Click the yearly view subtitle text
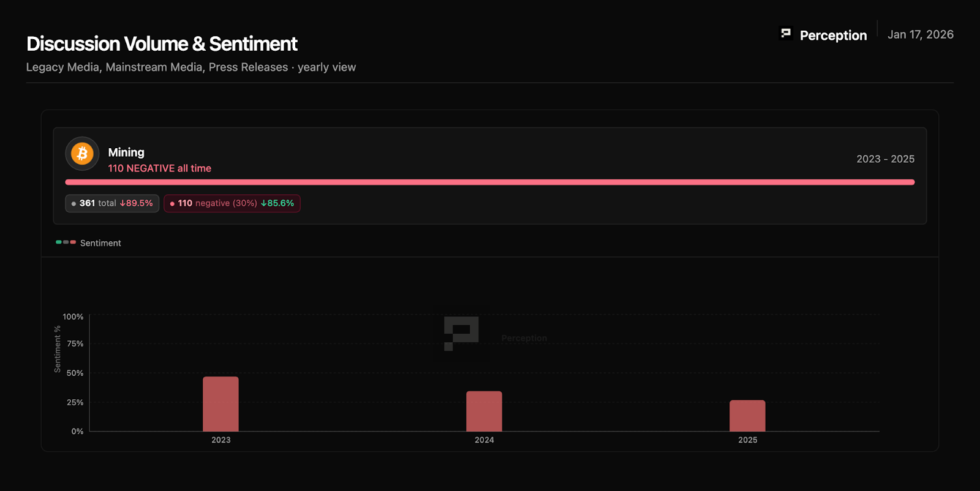980x491 pixels. [326, 67]
